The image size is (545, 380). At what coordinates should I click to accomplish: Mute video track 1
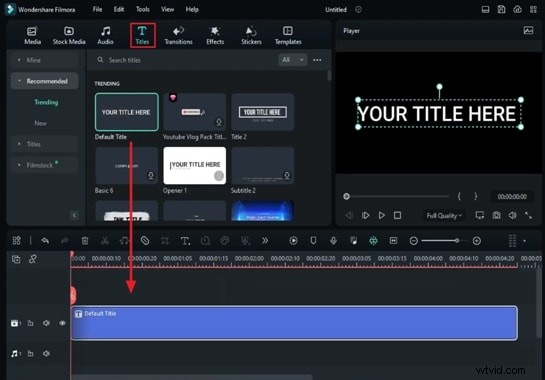pos(46,323)
